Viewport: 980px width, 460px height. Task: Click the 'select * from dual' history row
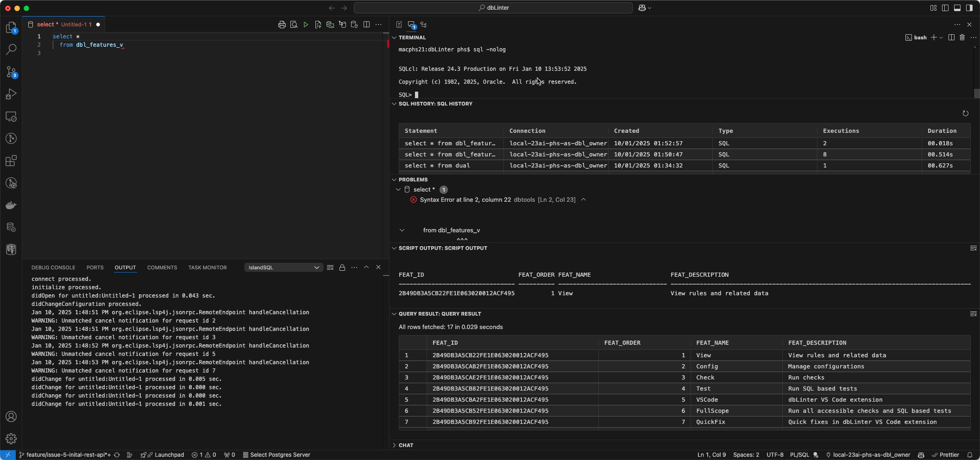pyautogui.click(x=685, y=166)
